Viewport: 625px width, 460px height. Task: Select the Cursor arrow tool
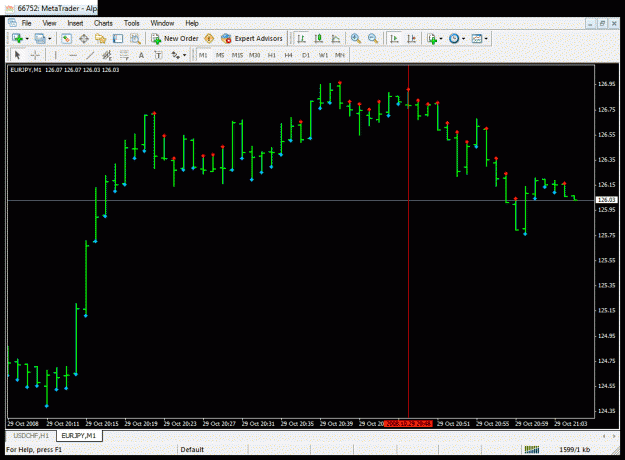[x=18, y=55]
